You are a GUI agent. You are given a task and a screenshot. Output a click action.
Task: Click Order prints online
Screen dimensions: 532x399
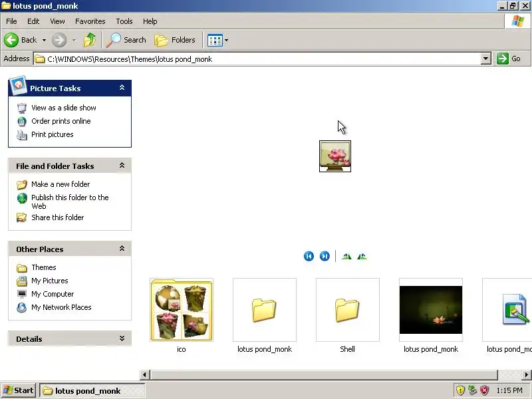[x=61, y=121]
